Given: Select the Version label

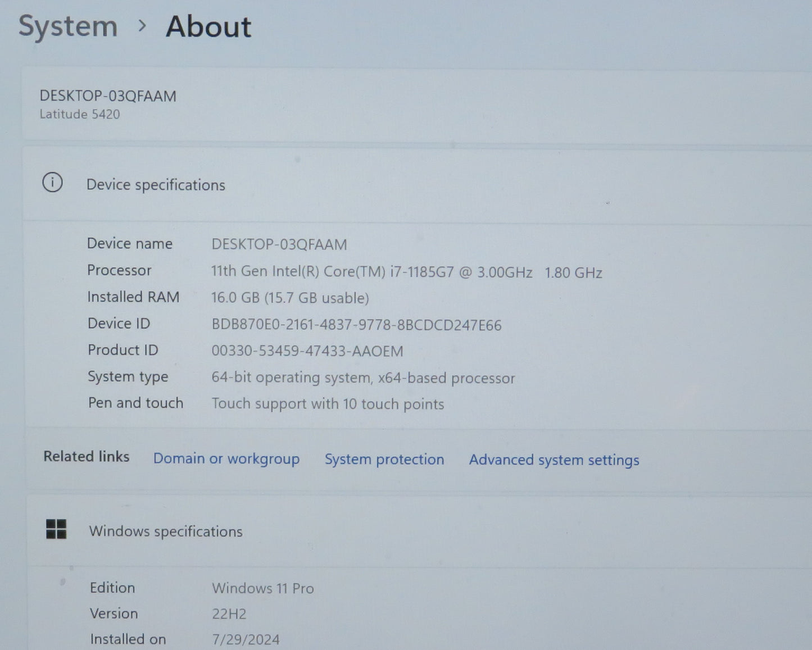Looking at the screenshot, I should tap(114, 613).
